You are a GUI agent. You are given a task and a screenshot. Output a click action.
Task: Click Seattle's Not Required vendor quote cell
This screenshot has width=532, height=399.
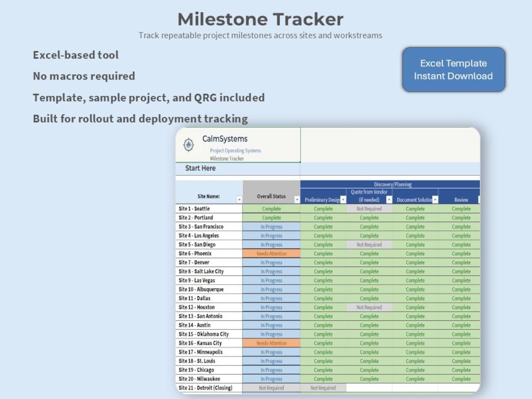click(369, 209)
